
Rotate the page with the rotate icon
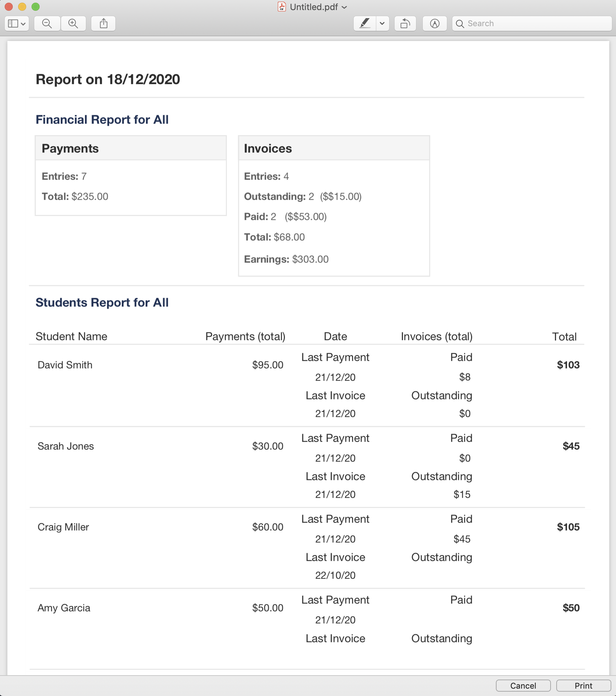[405, 23]
